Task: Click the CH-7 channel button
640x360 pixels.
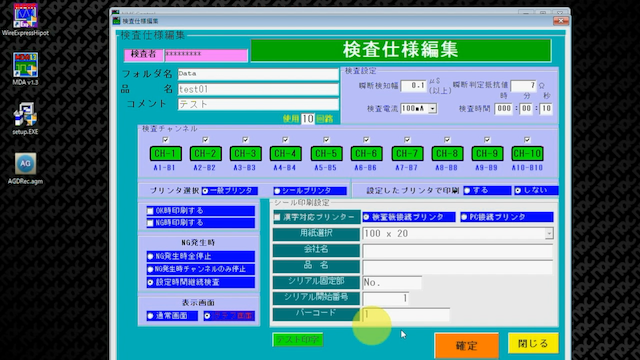Action: [407, 153]
